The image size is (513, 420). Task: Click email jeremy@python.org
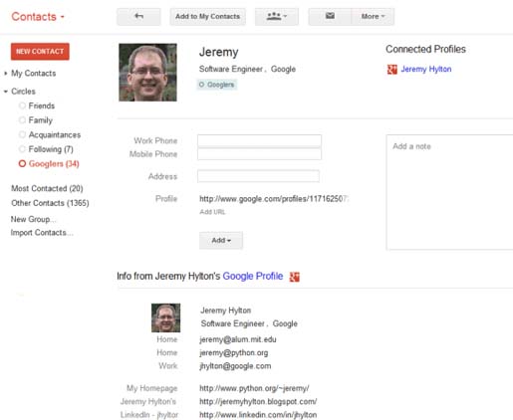click(234, 352)
